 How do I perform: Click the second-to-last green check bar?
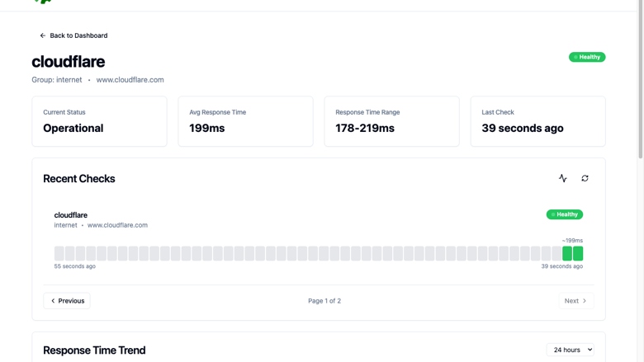point(567,253)
